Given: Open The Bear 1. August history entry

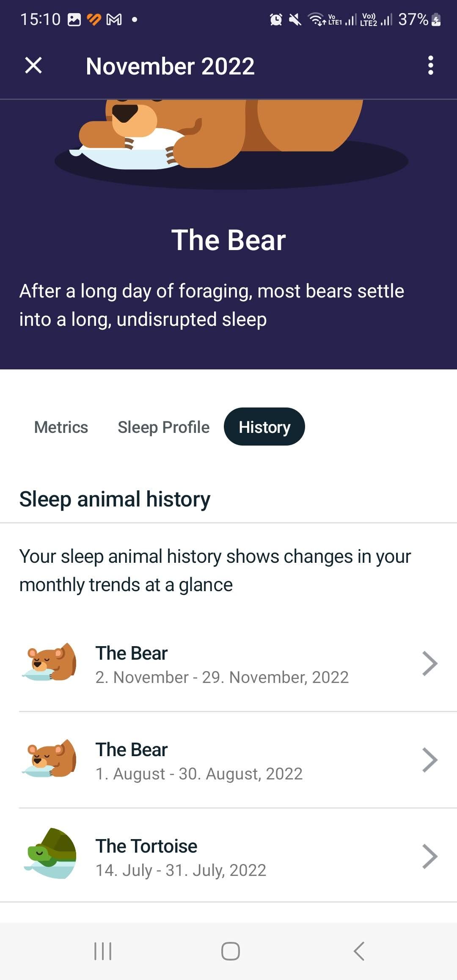Looking at the screenshot, I should tap(199, 761).
